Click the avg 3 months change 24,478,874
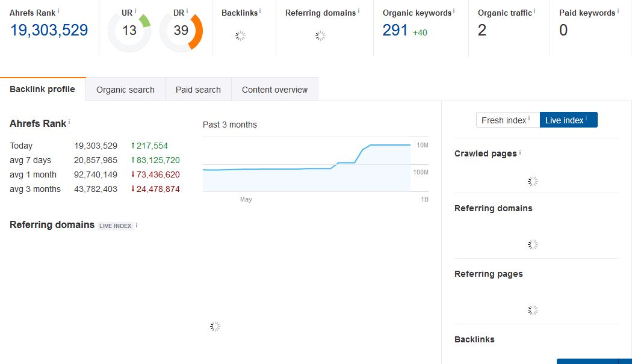The height and width of the screenshot is (364, 632). click(x=155, y=189)
